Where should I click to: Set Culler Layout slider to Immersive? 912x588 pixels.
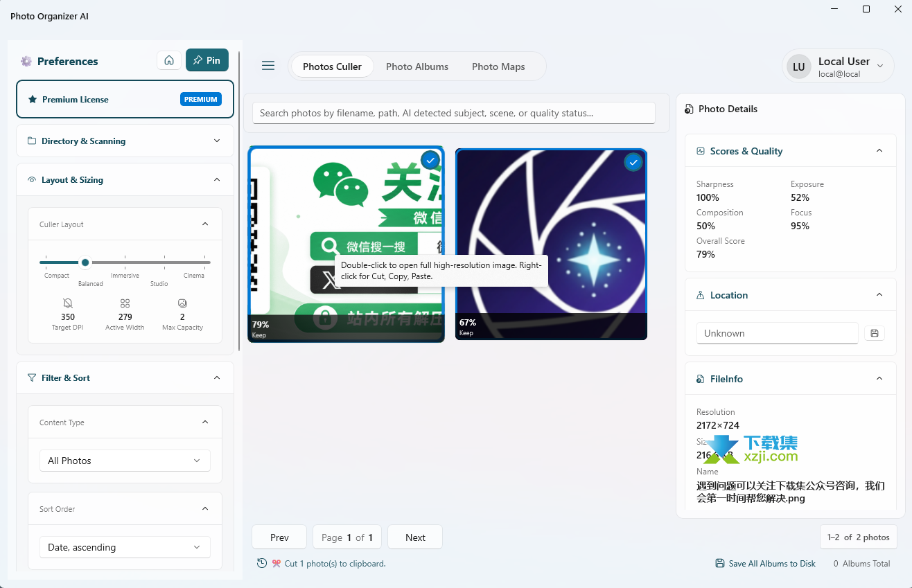tap(125, 262)
